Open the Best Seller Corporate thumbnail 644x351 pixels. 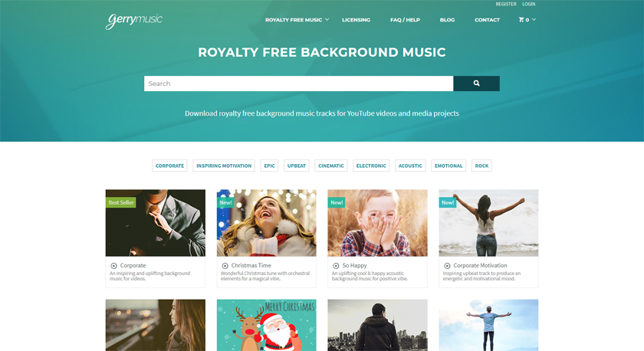pos(155,223)
